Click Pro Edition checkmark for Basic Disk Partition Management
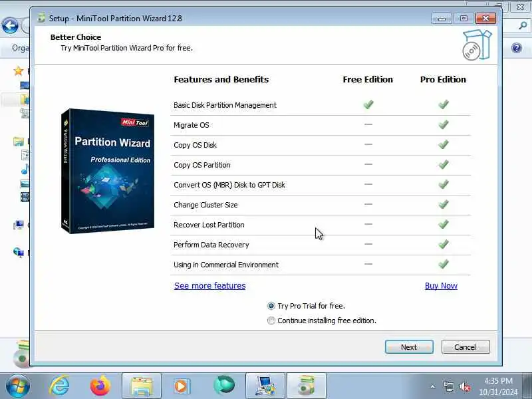The height and width of the screenshot is (399, 532). tap(444, 104)
